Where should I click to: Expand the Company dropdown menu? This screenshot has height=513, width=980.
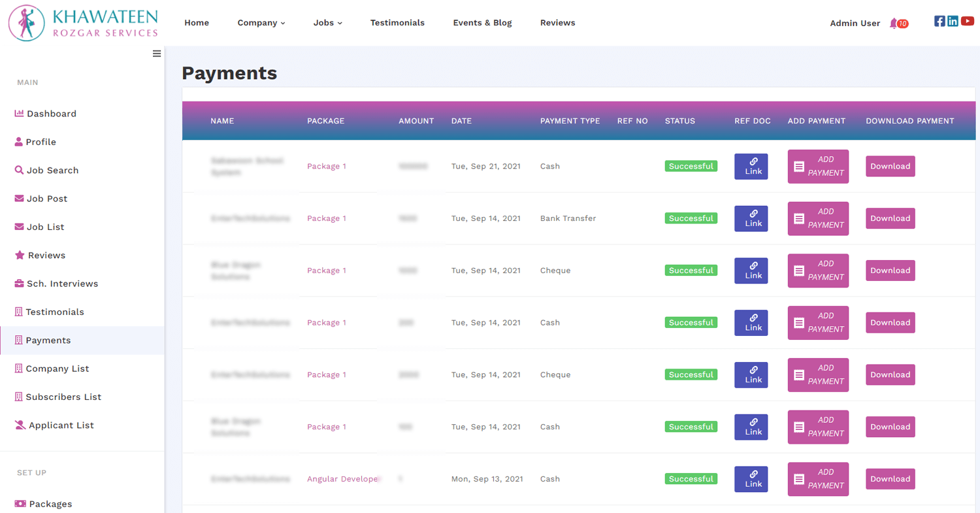tap(261, 23)
